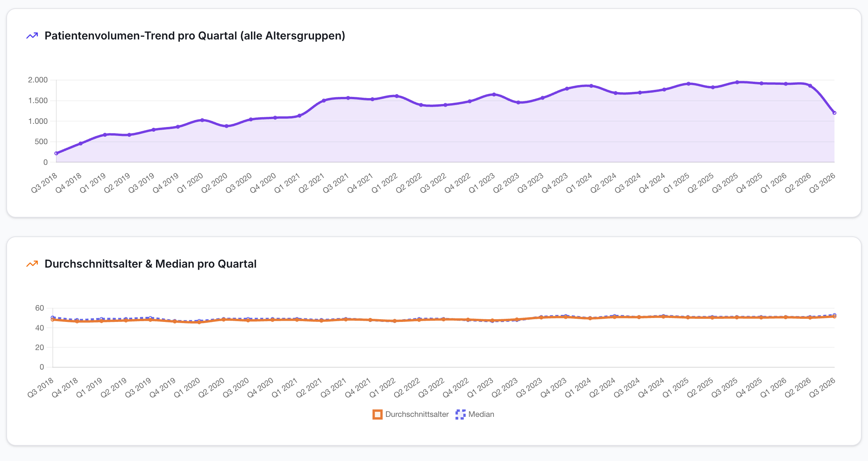Click the Durchschnittsalter & Median pro Quartal heading
Screen dimensions: 868x461
pos(151,264)
